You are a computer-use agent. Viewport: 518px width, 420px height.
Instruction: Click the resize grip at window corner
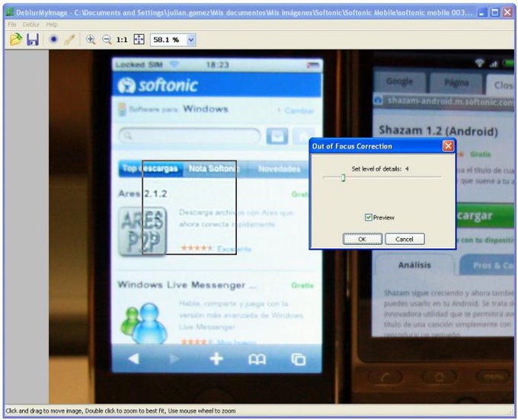(x=511, y=412)
